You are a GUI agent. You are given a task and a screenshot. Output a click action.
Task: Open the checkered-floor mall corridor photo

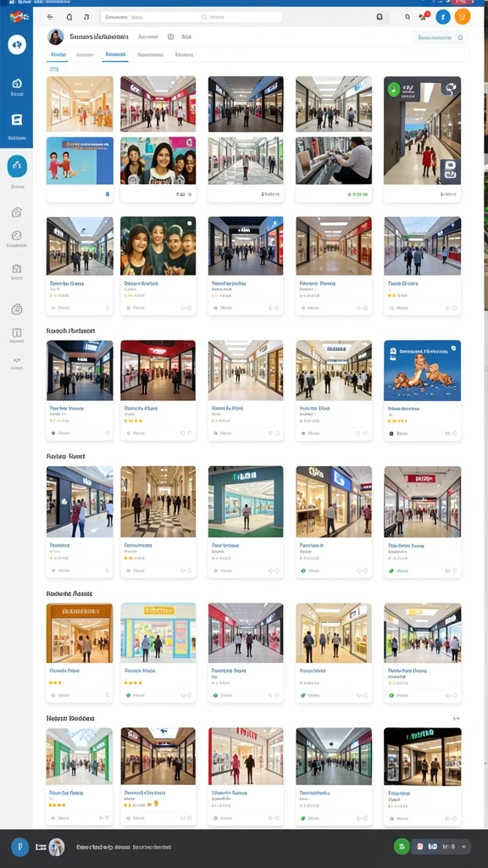[158, 502]
